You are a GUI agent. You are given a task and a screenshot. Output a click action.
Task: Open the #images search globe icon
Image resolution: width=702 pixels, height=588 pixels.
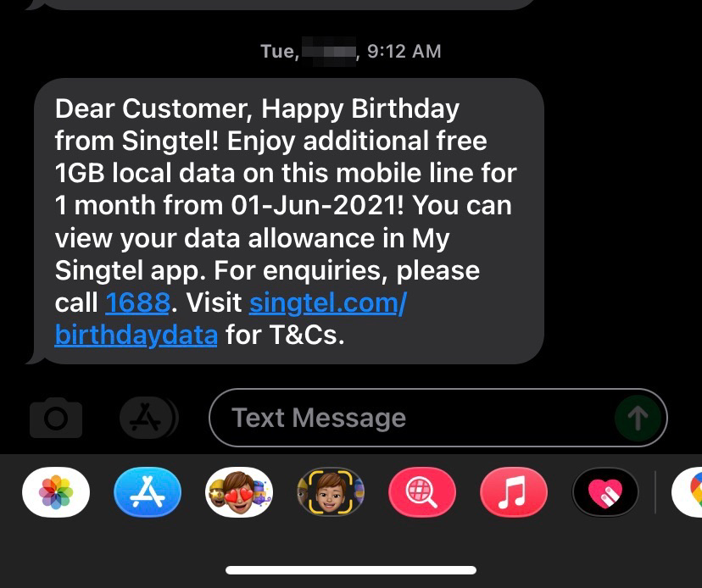click(422, 492)
